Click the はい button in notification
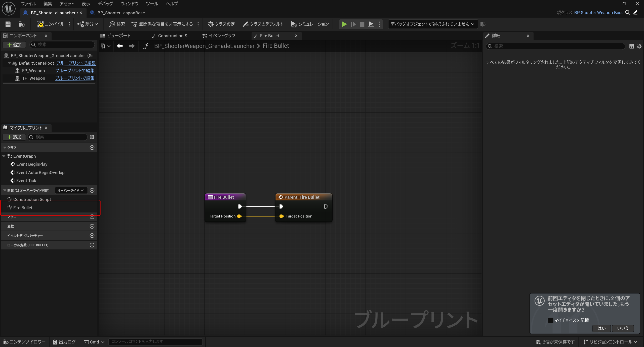 (601, 328)
